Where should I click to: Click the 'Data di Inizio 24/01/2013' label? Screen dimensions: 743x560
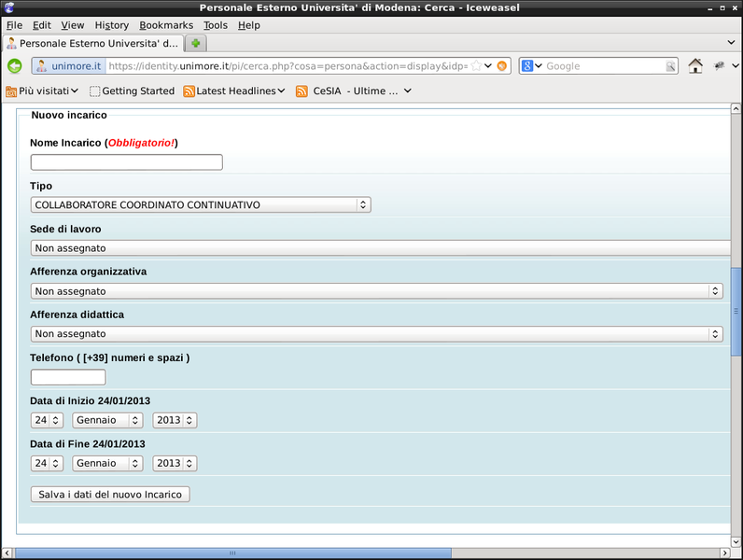[x=90, y=400]
